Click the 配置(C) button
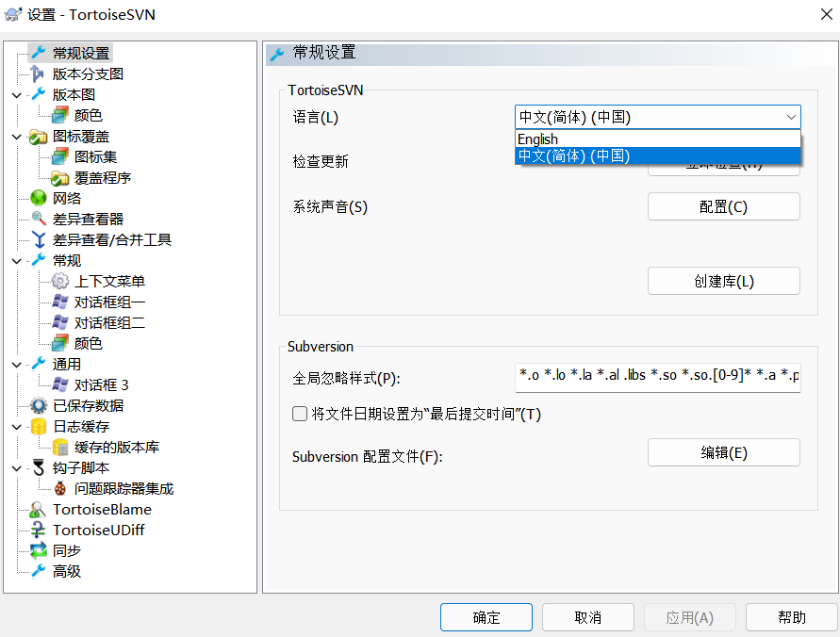 click(x=723, y=206)
